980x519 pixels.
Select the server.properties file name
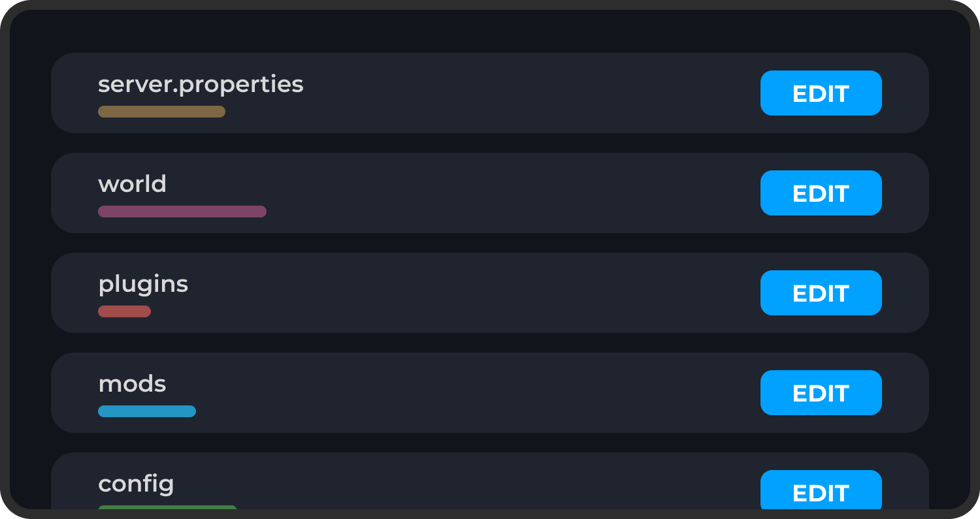pos(201,85)
